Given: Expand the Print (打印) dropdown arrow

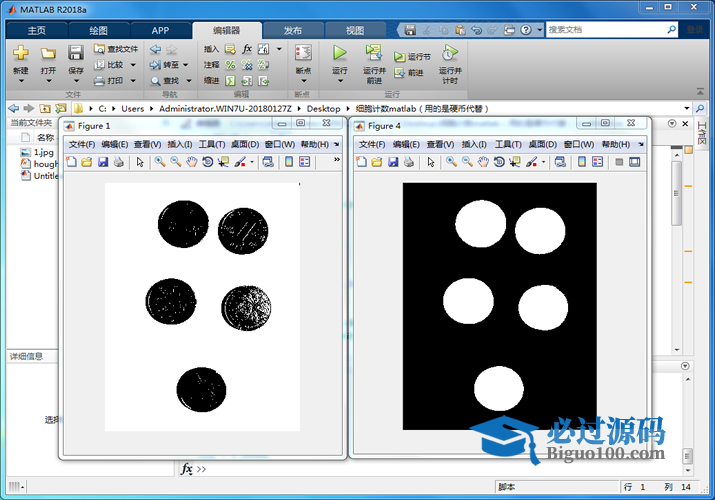Looking at the screenshot, I should tap(132, 81).
